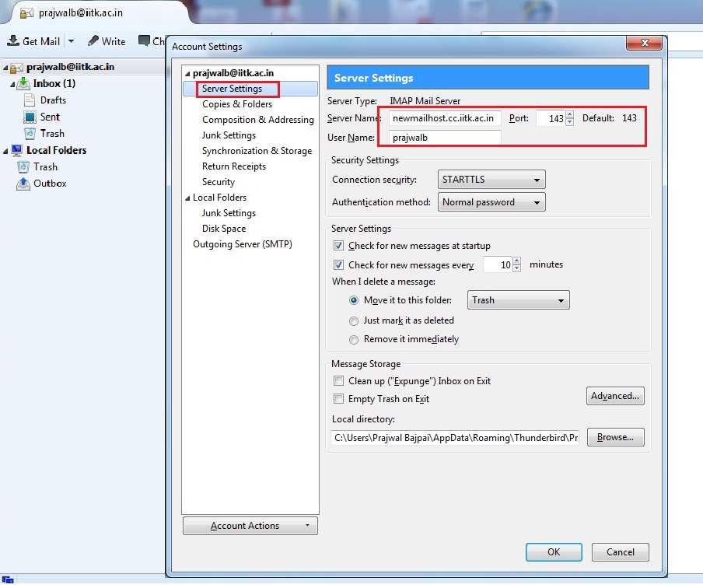This screenshot has height=588, width=703.
Task: Open Security settings page
Action: coord(219,182)
